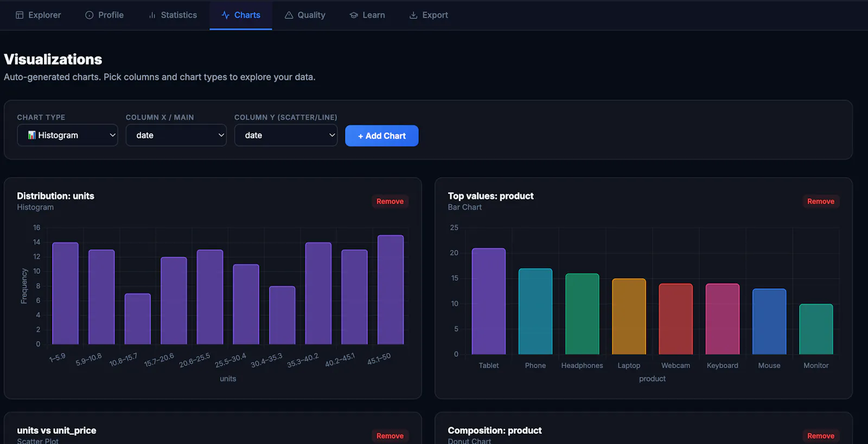The width and height of the screenshot is (868, 444).
Task: Click the + Add Chart button
Action: [x=382, y=136]
